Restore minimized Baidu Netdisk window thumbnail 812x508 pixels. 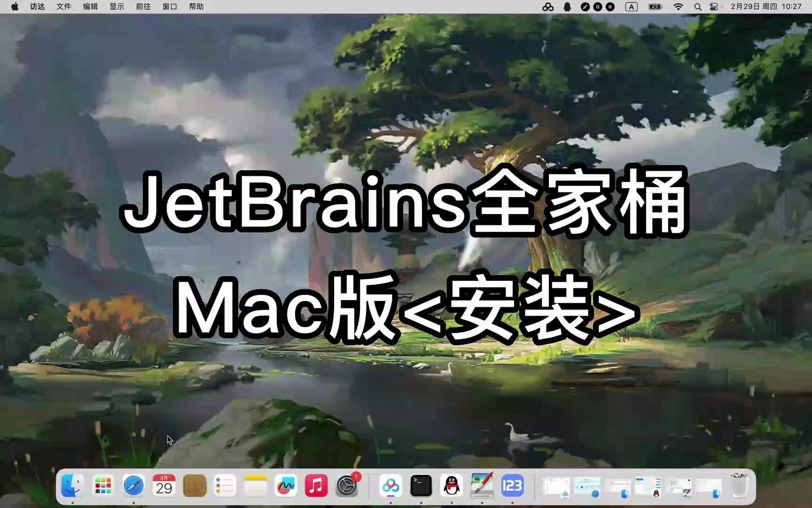pyautogui.click(x=556, y=487)
